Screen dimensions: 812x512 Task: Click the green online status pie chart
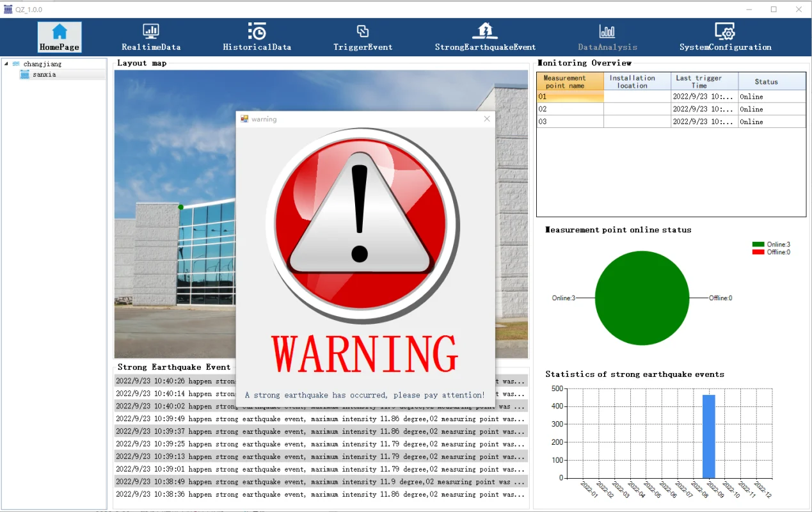642,298
